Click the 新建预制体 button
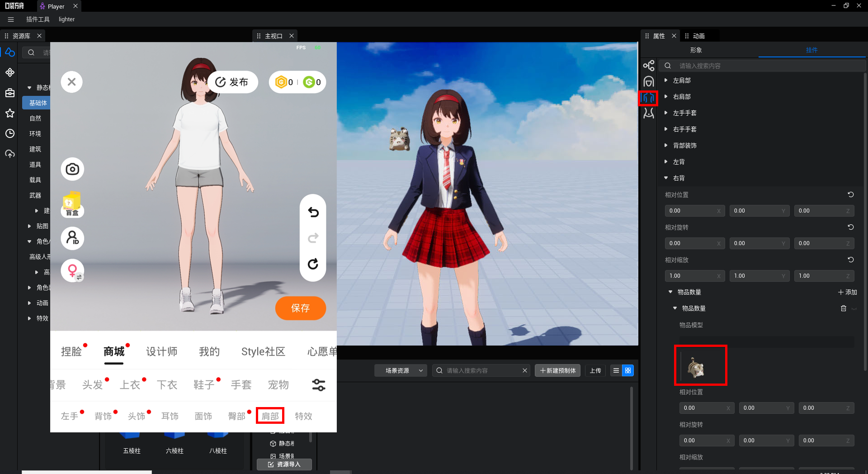Image resolution: width=868 pixels, height=474 pixels. click(557, 370)
